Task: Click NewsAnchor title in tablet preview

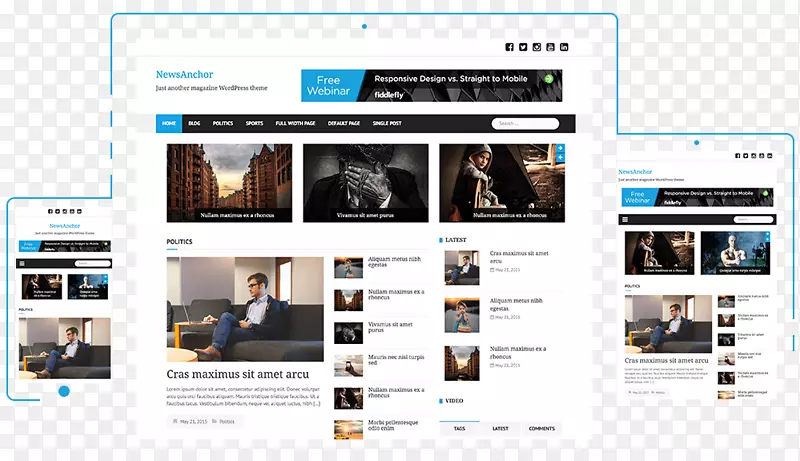Action: 635,172
